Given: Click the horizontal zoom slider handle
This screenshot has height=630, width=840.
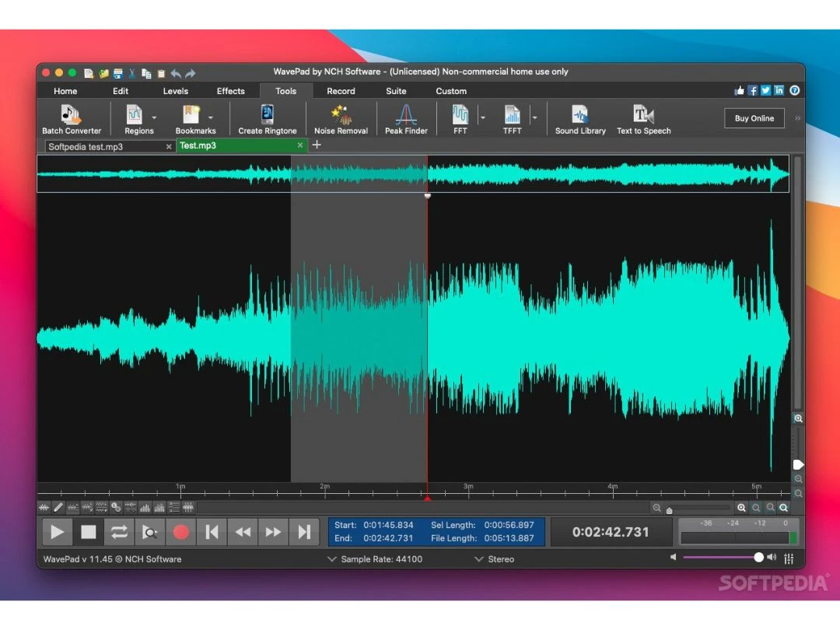Looking at the screenshot, I should click(669, 510).
